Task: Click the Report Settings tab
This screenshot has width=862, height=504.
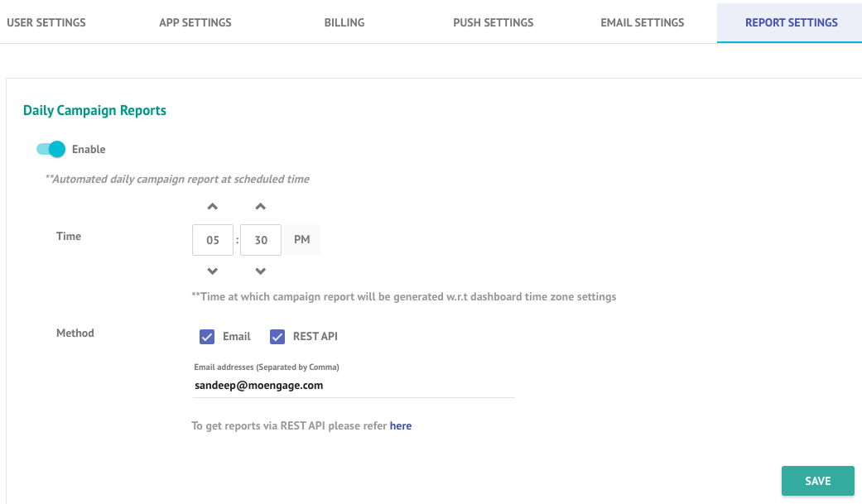Action: [791, 22]
